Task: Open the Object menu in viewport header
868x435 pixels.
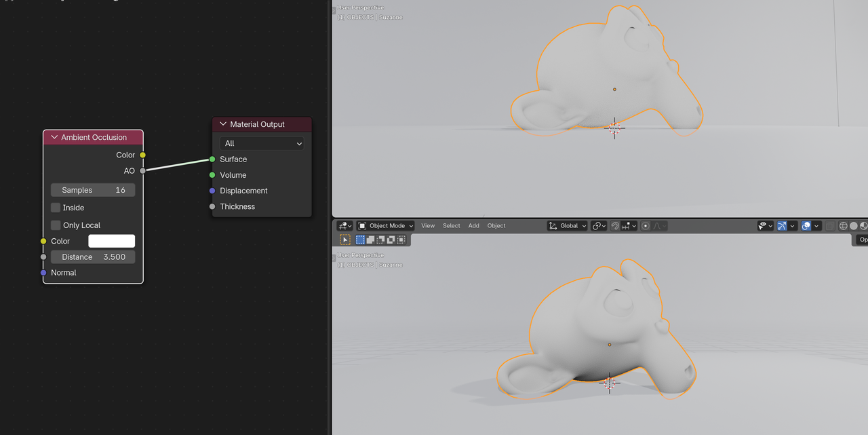Action: 496,226
